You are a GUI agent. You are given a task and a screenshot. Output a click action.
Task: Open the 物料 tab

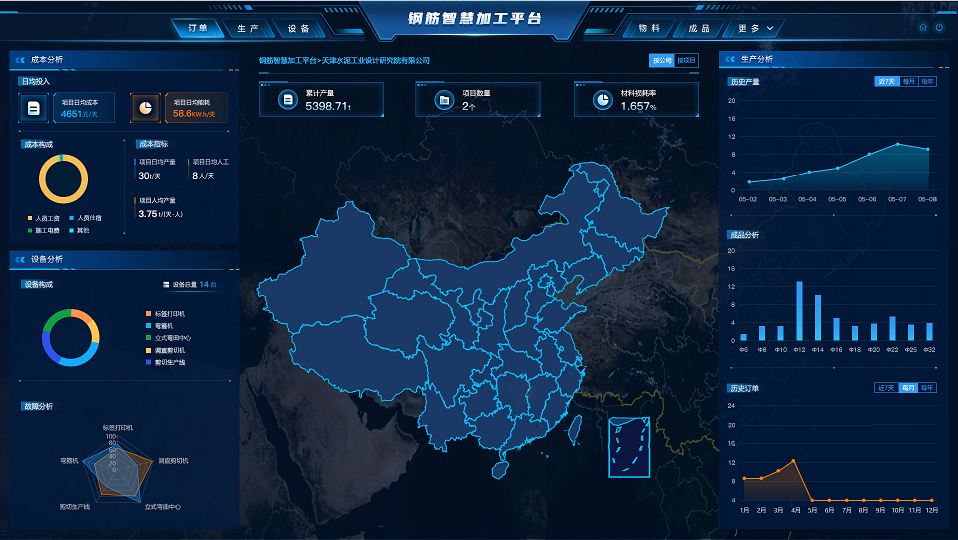(648, 28)
